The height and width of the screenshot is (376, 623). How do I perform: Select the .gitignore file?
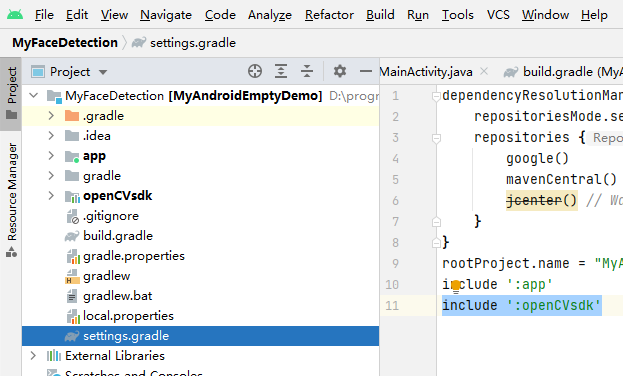click(201, 216)
